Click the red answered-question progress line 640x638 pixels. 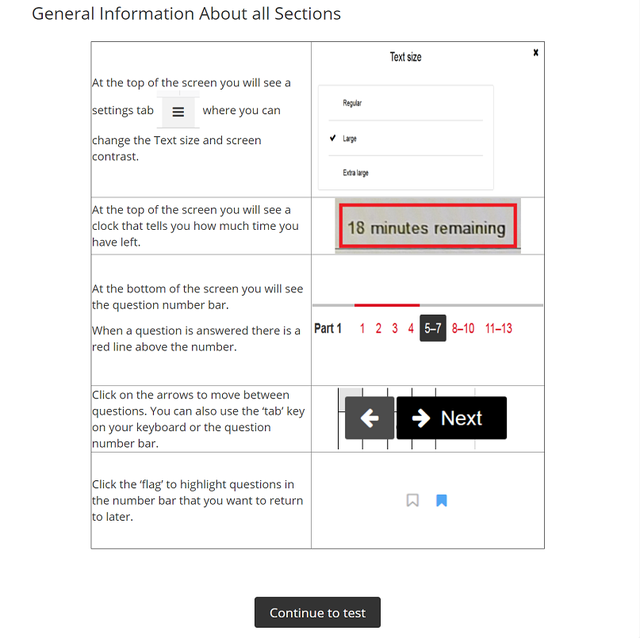(x=387, y=305)
